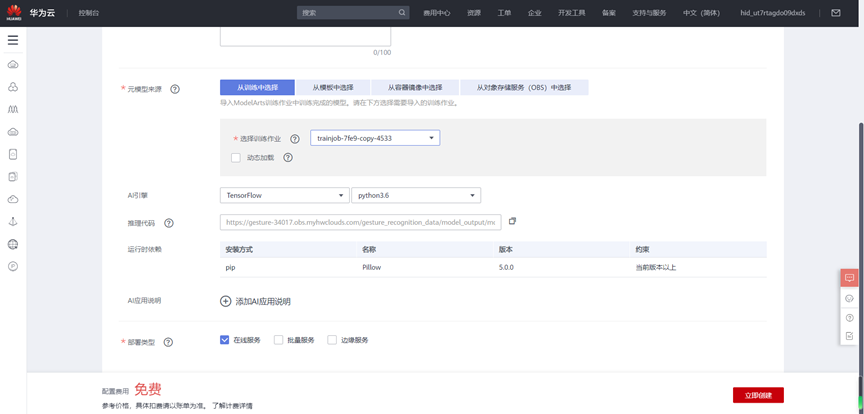Screen dimensions: 864x414
Task: Open the hamburger menu in the sidebar
Action: 13,40
